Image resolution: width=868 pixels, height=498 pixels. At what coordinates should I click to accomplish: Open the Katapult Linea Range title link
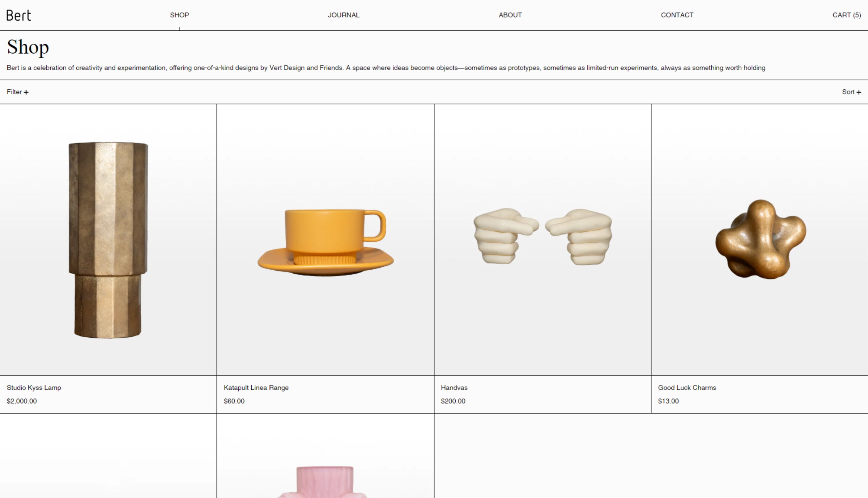pyautogui.click(x=256, y=388)
